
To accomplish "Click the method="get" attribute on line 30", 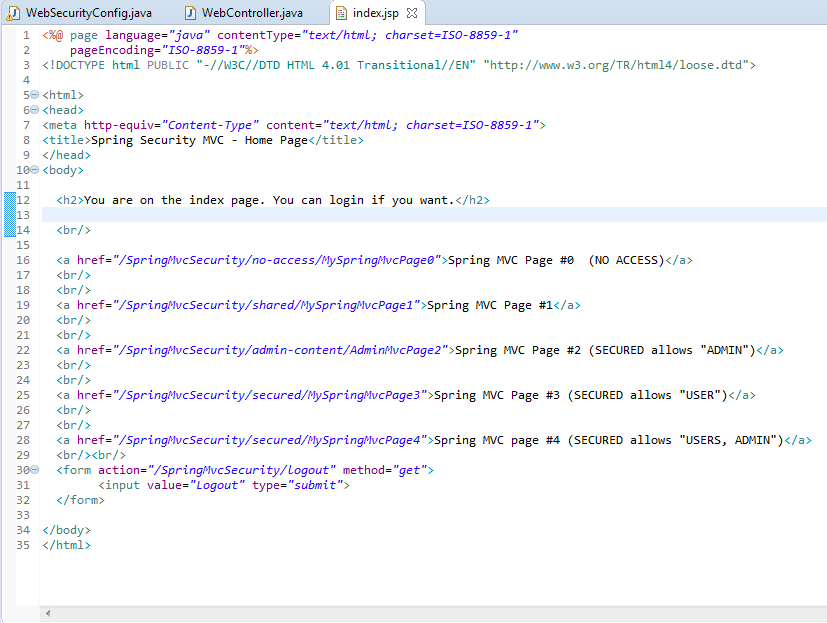I will pyautogui.click(x=385, y=470).
